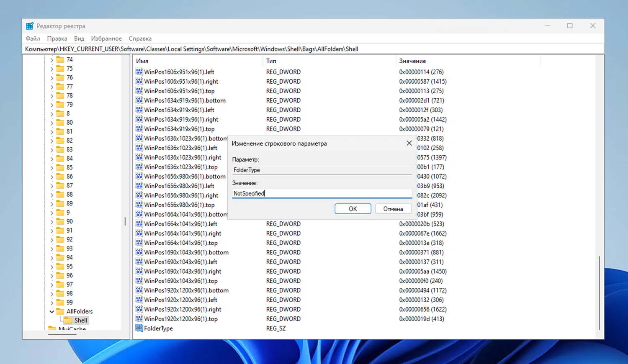
Task: Close the string parameter edit dialog
Action: [x=409, y=143]
